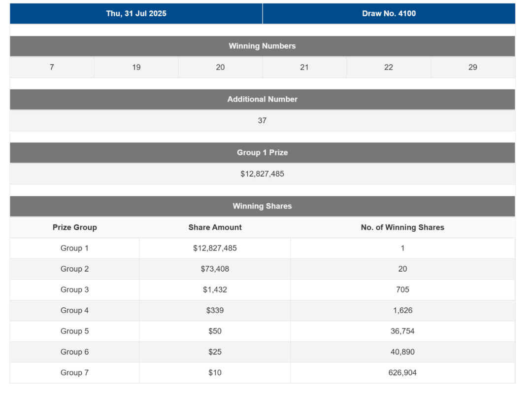The height and width of the screenshot is (399, 532).
Task: Select additional number 37
Action: coord(262,120)
